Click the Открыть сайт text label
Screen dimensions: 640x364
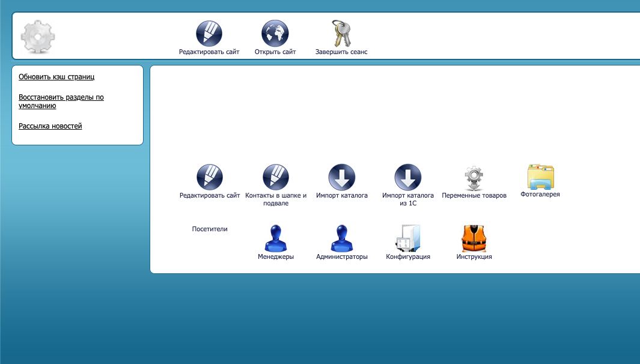click(x=275, y=52)
